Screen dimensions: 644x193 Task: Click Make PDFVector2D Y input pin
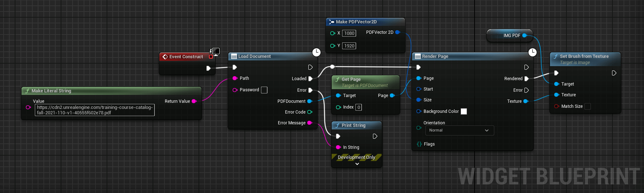332,46
